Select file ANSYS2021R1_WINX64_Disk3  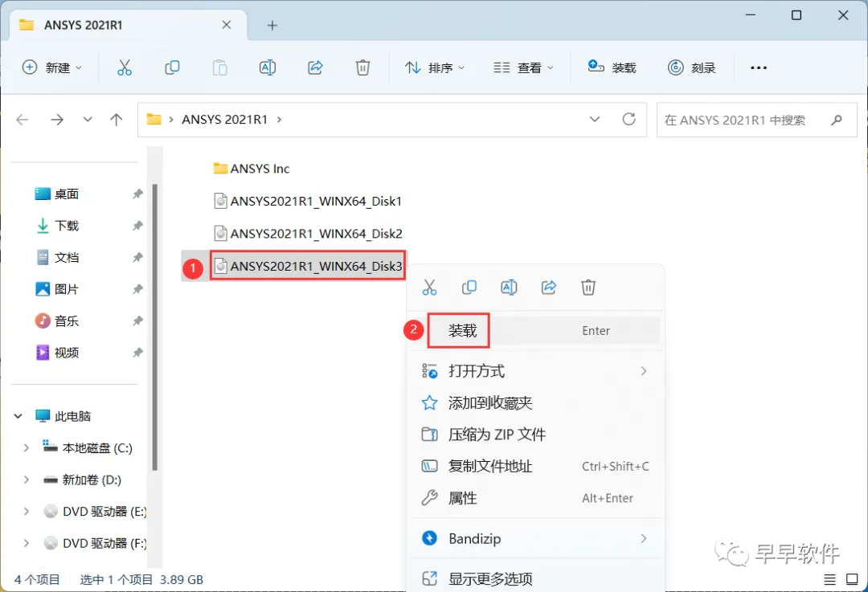[x=309, y=266]
